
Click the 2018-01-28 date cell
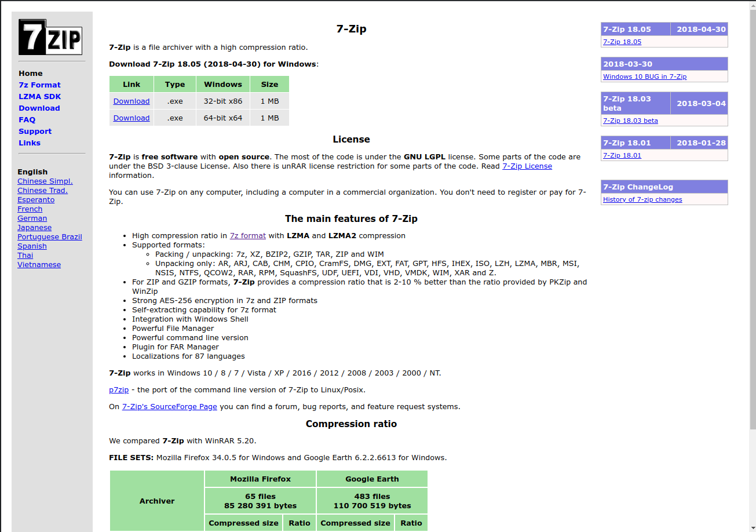coord(699,143)
